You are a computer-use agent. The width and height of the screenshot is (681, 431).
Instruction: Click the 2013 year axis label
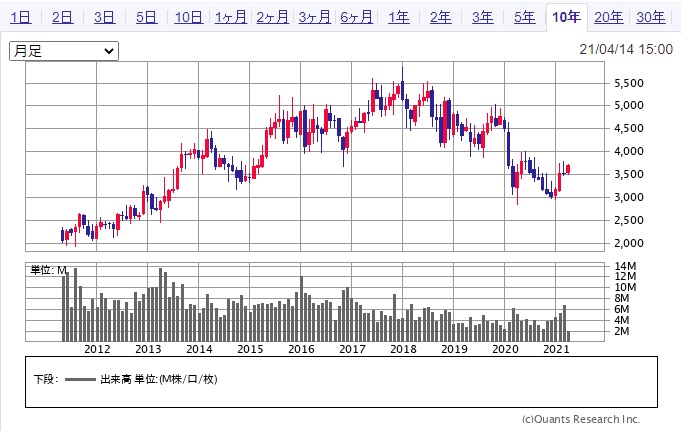[148, 349]
